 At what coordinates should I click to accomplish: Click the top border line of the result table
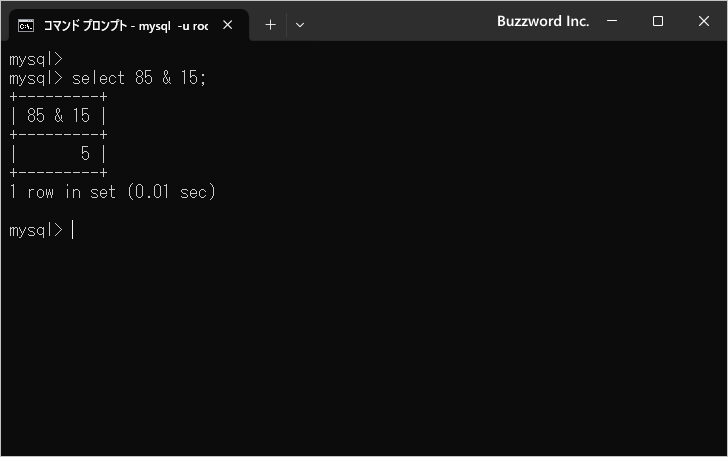tap(58, 97)
